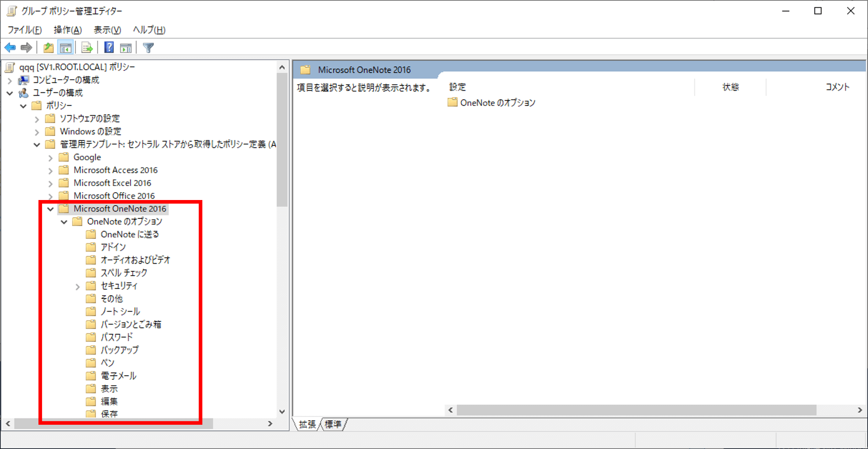Collapse the OneNote のオプション tree node
868x449 pixels.
click(64, 222)
